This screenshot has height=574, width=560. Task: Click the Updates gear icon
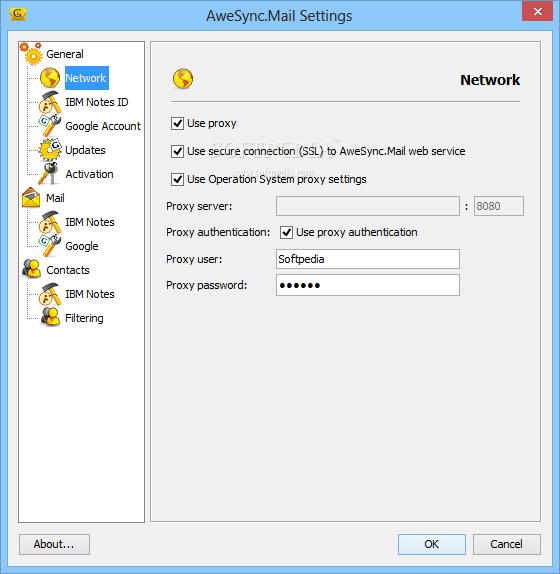[50, 150]
